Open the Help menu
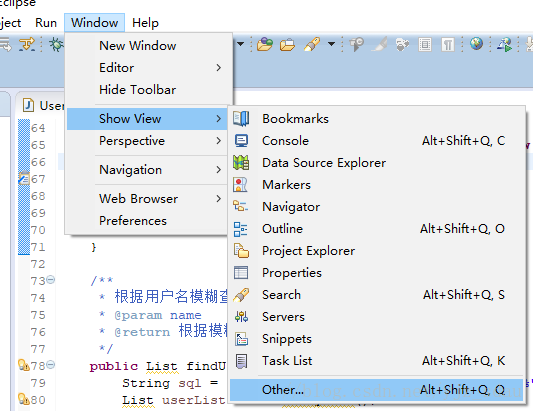Image resolution: width=533 pixels, height=411 pixels. point(145,23)
